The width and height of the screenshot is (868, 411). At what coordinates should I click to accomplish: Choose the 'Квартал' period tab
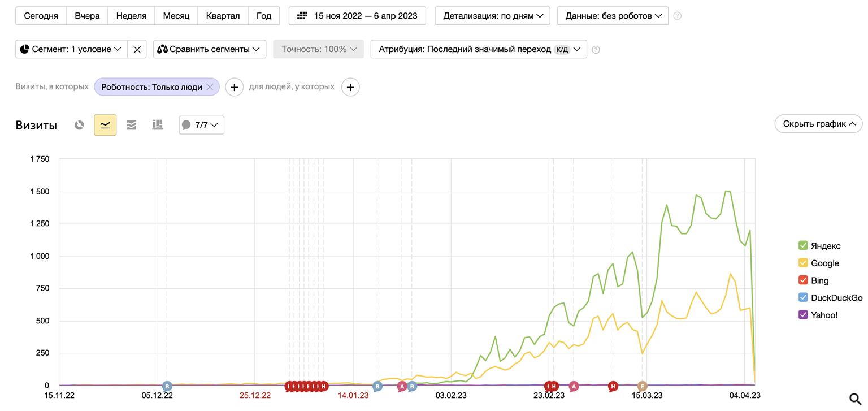coord(223,16)
